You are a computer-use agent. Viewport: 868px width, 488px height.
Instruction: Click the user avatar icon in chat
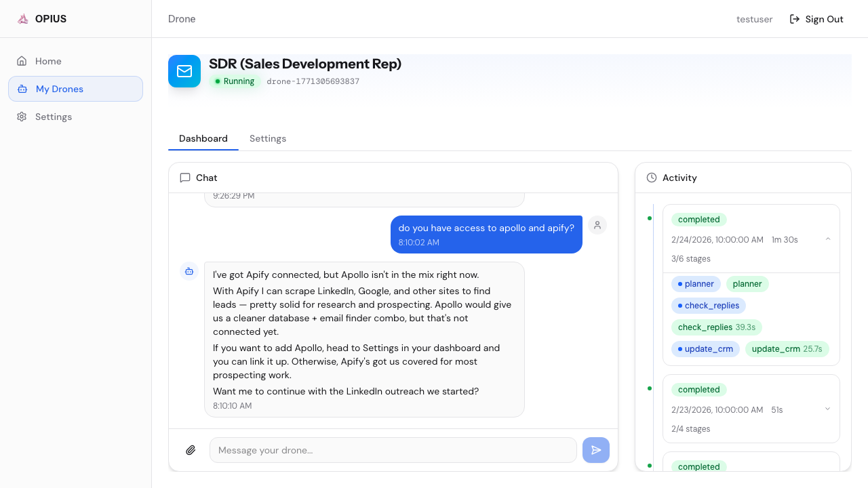coord(597,226)
